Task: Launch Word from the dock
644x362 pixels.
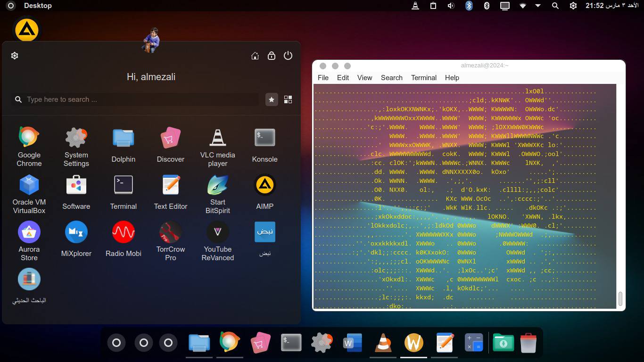Action: point(352,343)
